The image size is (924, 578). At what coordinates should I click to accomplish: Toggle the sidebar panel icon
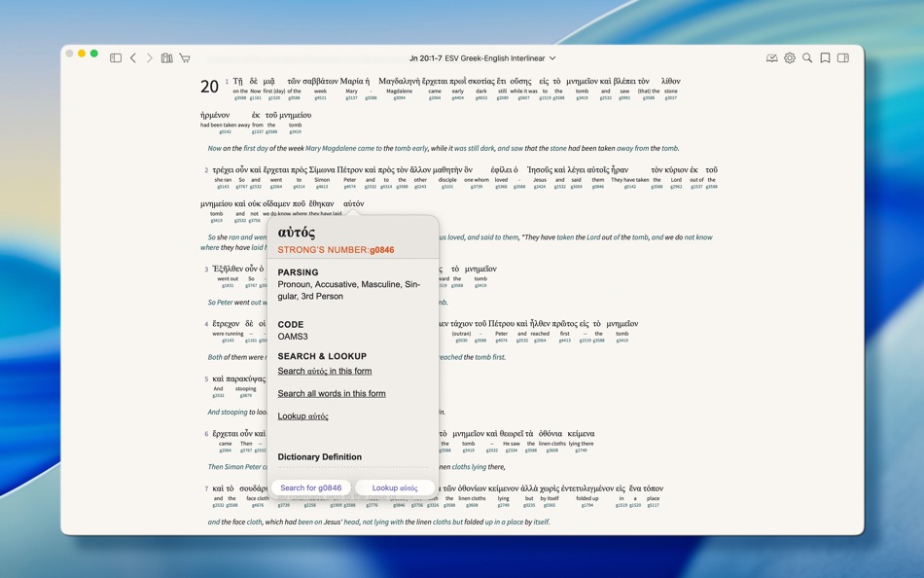coord(116,57)
